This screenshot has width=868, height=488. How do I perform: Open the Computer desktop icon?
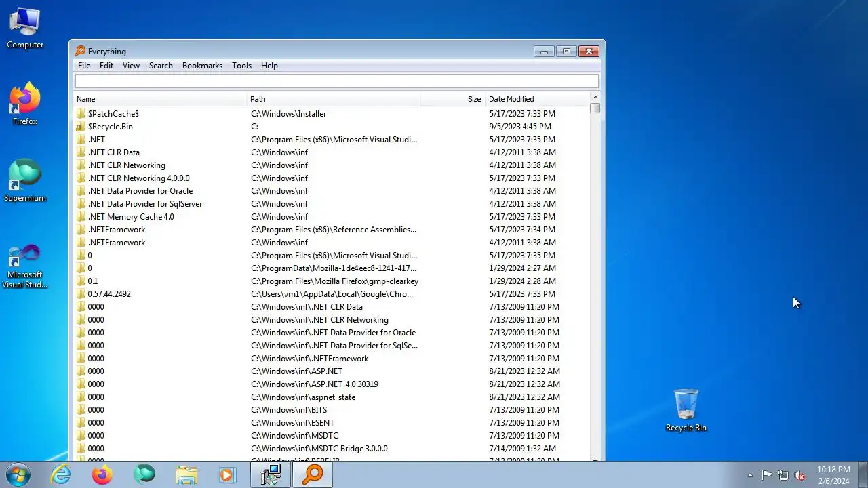pyautogui.click(x=25, y=28)
